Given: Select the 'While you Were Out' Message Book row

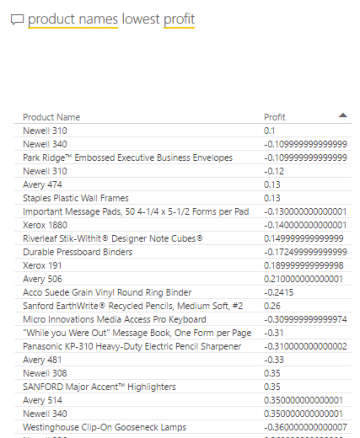Looking at the screenshot, I should coord(183,333).
